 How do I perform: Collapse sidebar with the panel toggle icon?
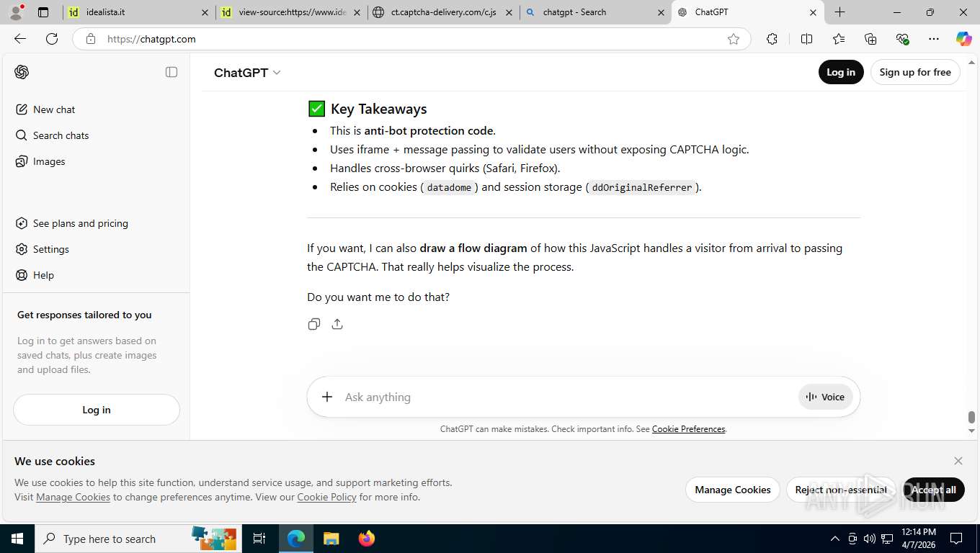[171, 72]
